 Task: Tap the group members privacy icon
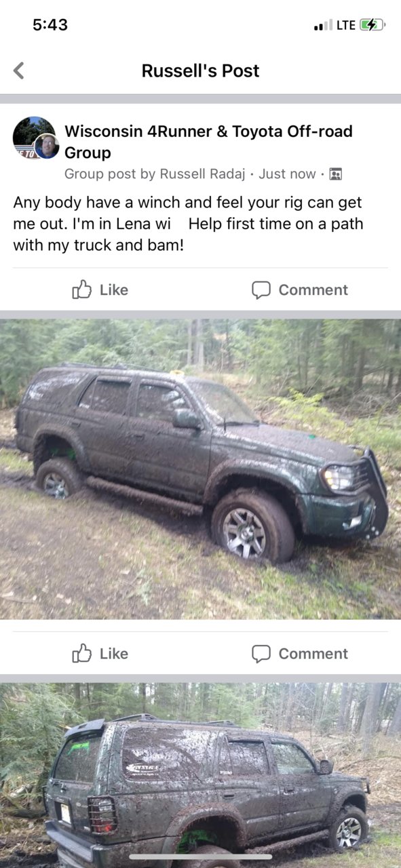point(335,174)
